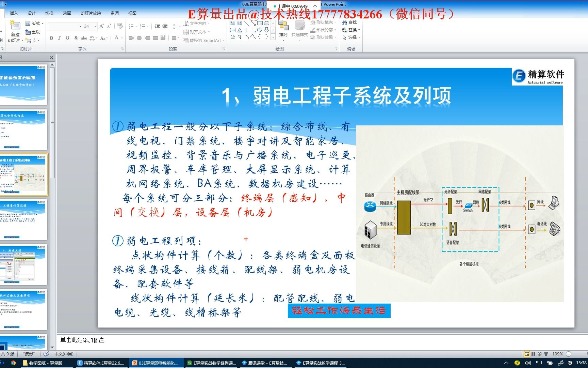Viewport: 588px width, 368px height.
Task: Open the Animations (动画) ribbon tab
Action: click(x=67, y=13)
